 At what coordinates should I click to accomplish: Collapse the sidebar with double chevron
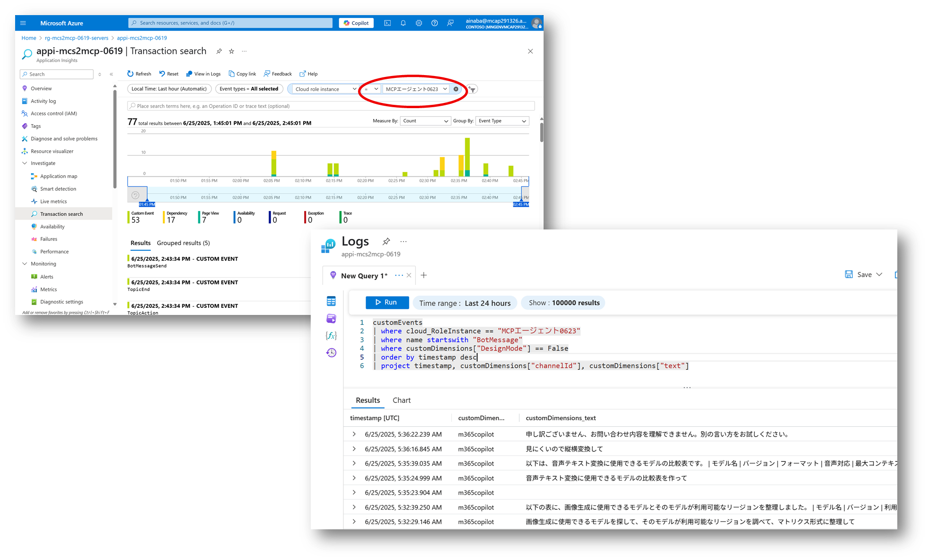pos(111,74)
